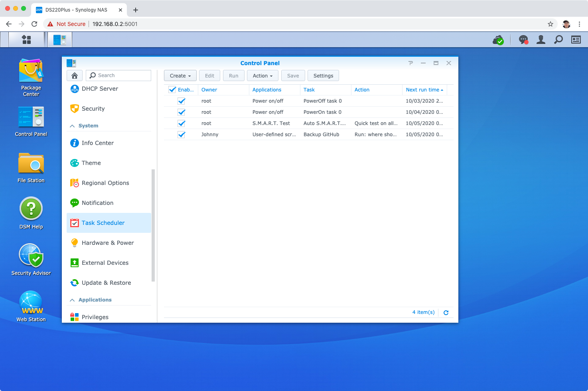Viewport: 588px width, 391px height.
Task: Open Chrome profile avatar
Action: pos(566,24)
